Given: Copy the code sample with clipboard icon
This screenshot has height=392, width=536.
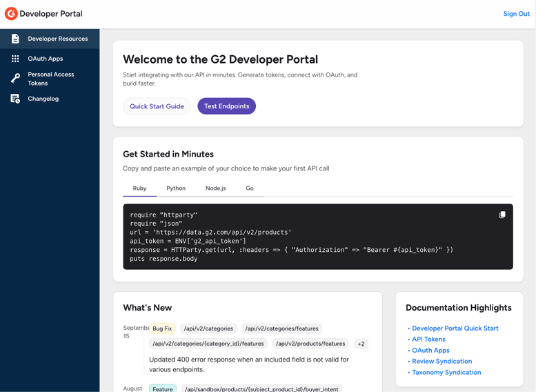Looking at the screenshot, I should click(502, 215).
